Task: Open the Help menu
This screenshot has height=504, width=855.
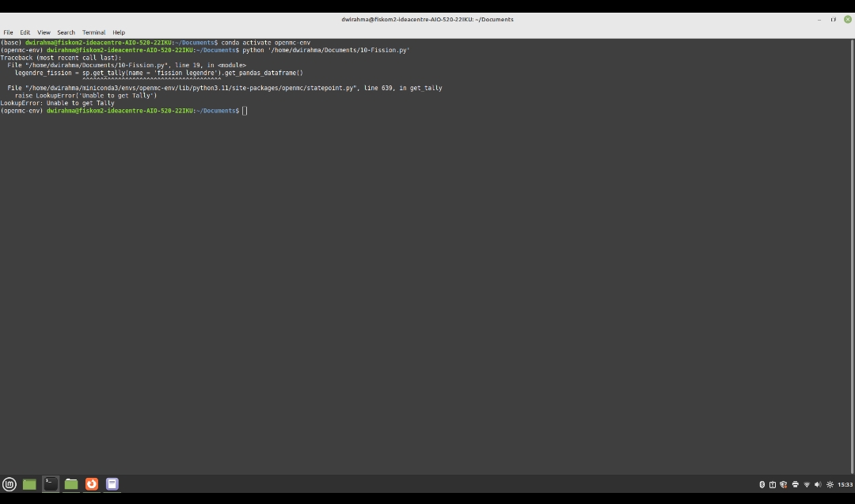Action: [x=119, y=32]
